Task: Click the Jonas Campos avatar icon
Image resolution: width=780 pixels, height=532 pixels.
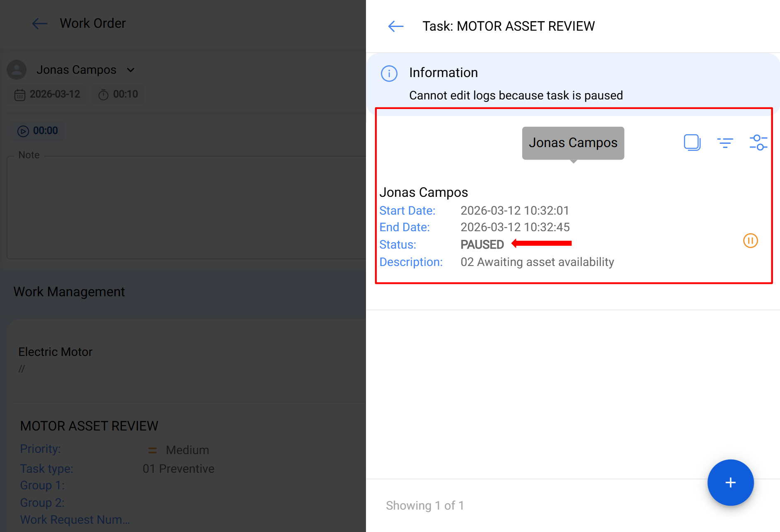Action: [x=17, y=70]
